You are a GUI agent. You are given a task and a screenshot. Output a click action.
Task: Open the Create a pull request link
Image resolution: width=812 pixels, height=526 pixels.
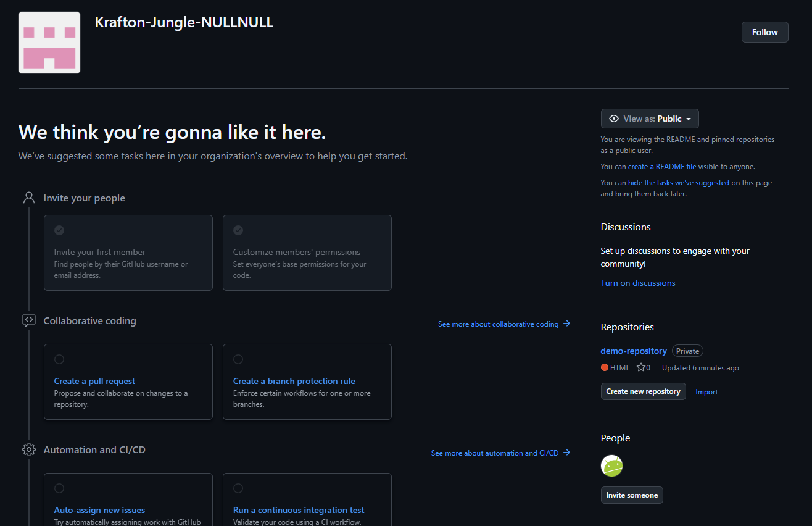(x=94, y=381)
